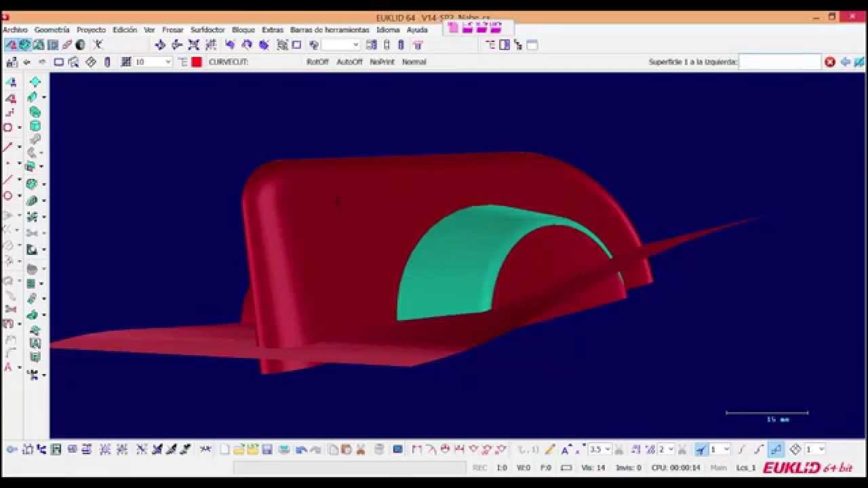868x488 pixels.
Task: Click the pencil icon in bottom toolbar
Action: pos(550,449)
